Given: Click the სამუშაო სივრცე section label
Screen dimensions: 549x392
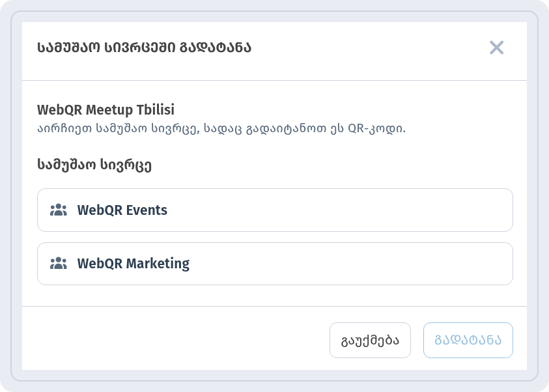Looking at the screenshot, I should pos(94,165).
